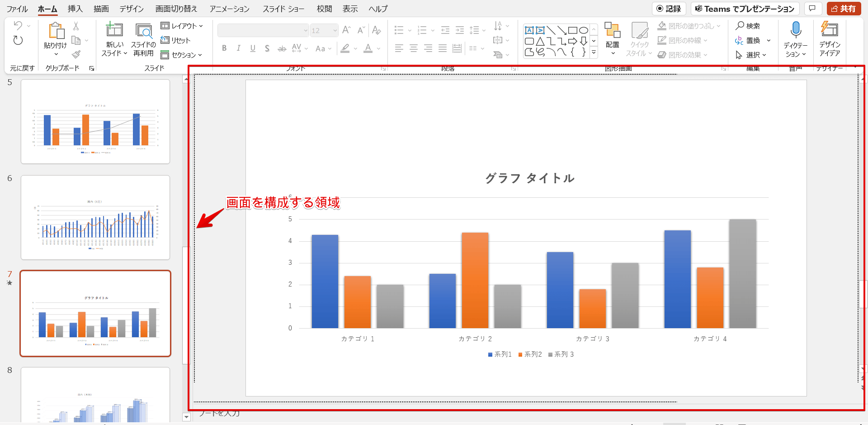
Task: Expand the Layout (レイアウト) dropdown
Action: tap(182, 26)
